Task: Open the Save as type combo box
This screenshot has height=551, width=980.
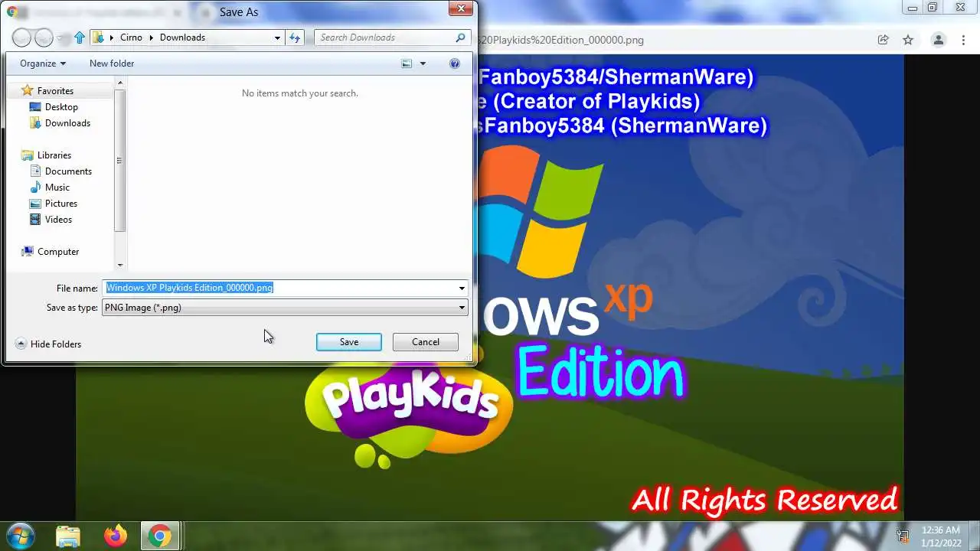Action: click(285, 308)
